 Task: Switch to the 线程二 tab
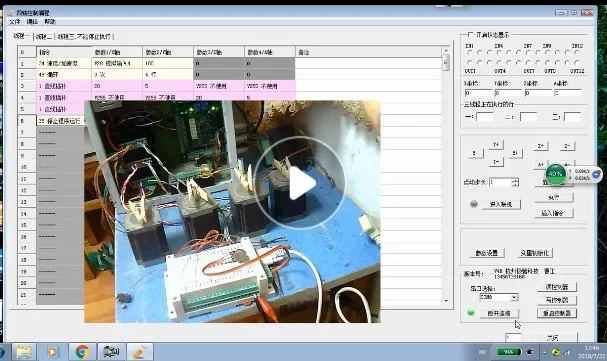pos(44,36)
